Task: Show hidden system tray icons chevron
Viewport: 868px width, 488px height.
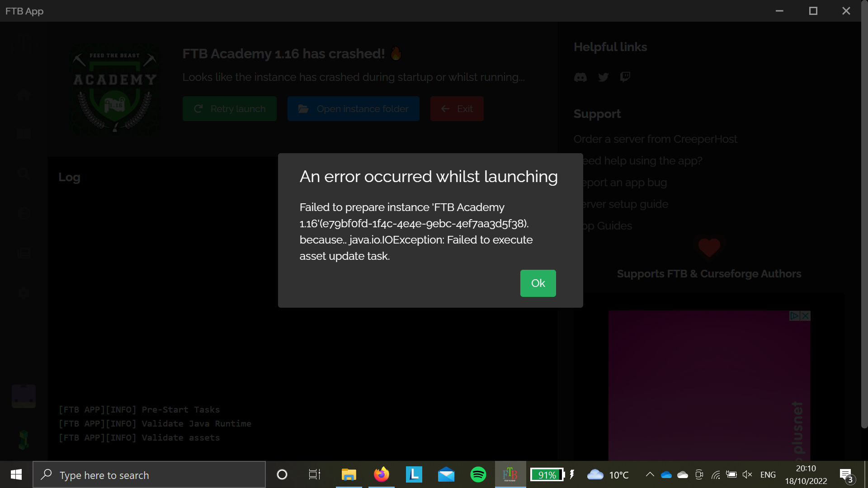Action: (650, 474)
